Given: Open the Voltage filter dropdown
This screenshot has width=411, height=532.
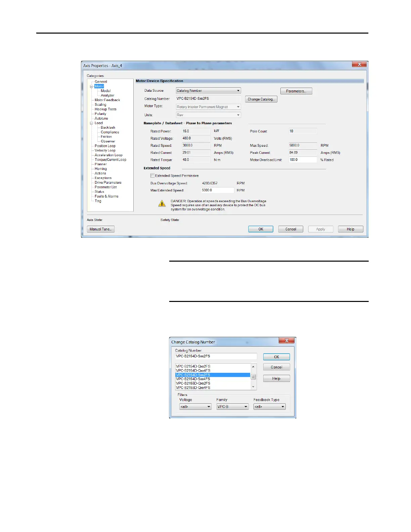Looking at the screenshot, I should tap(195, 407).
